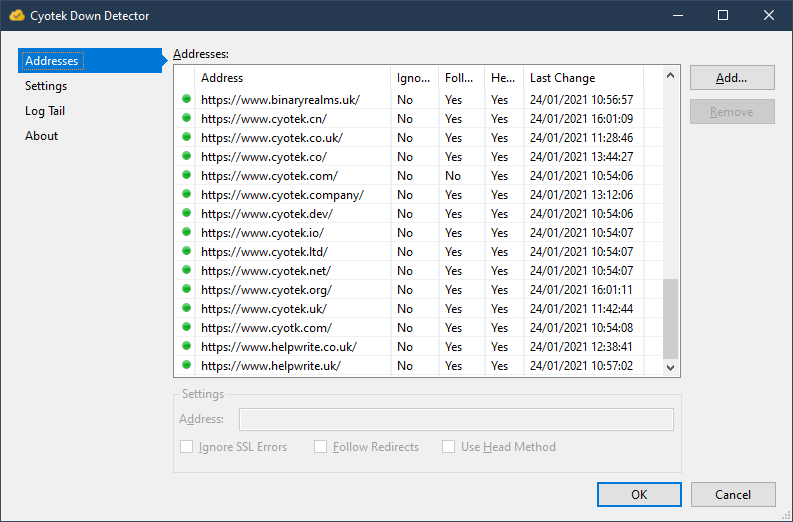Click green status dot for helpwrite.co.uk

click(186, 346)
